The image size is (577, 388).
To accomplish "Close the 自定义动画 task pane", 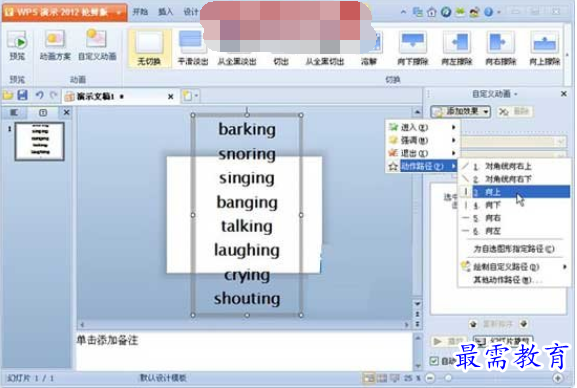I will (x=563, y=94).
